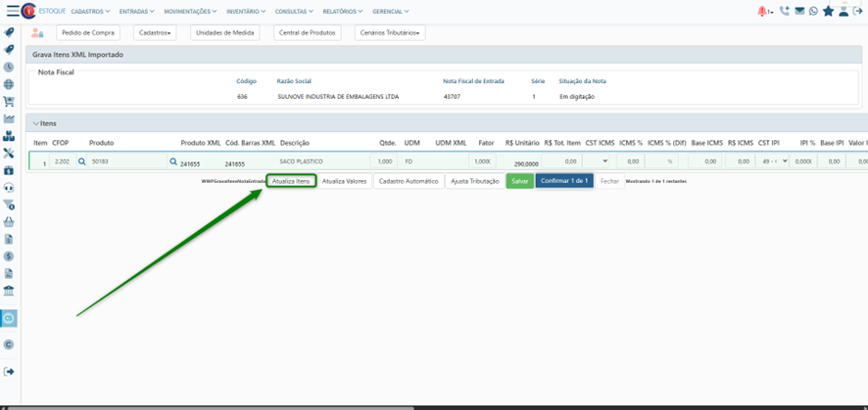Open the Relatórios menu
Screen dimensions: 868x410
coord(342,12)
